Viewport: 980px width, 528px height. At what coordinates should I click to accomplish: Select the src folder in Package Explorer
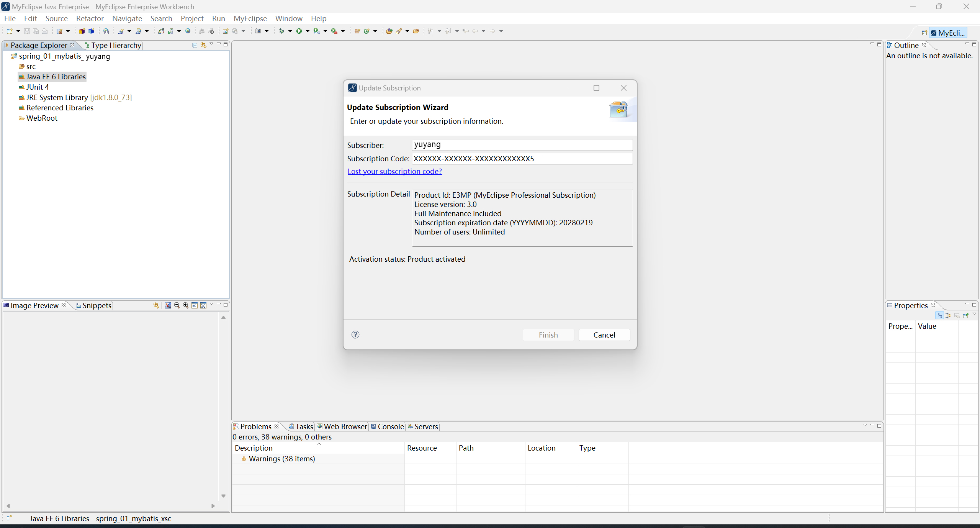pos(27,66)
